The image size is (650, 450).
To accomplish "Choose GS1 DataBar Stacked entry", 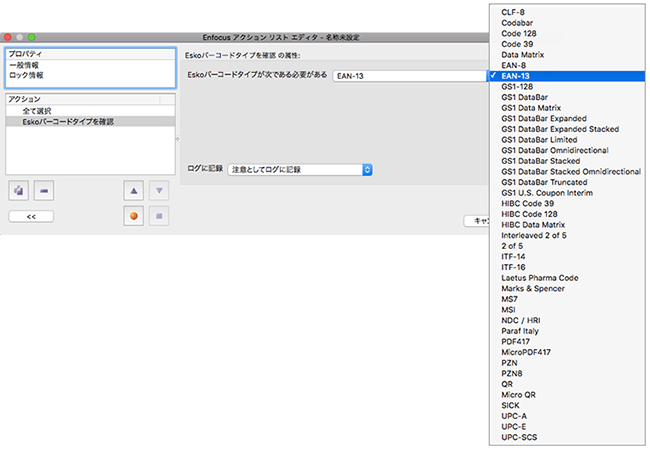I will point(567,161).
